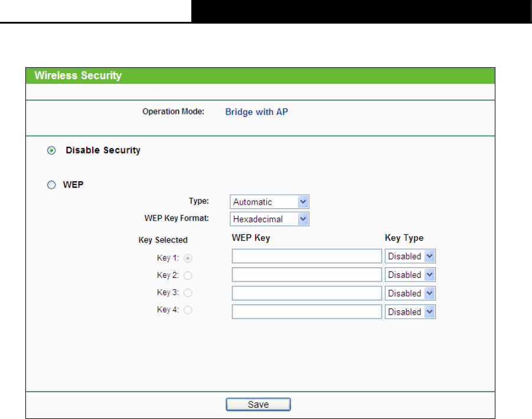Open Key 1 Key Type dropdown
The image size is (532, 419).
410,256
